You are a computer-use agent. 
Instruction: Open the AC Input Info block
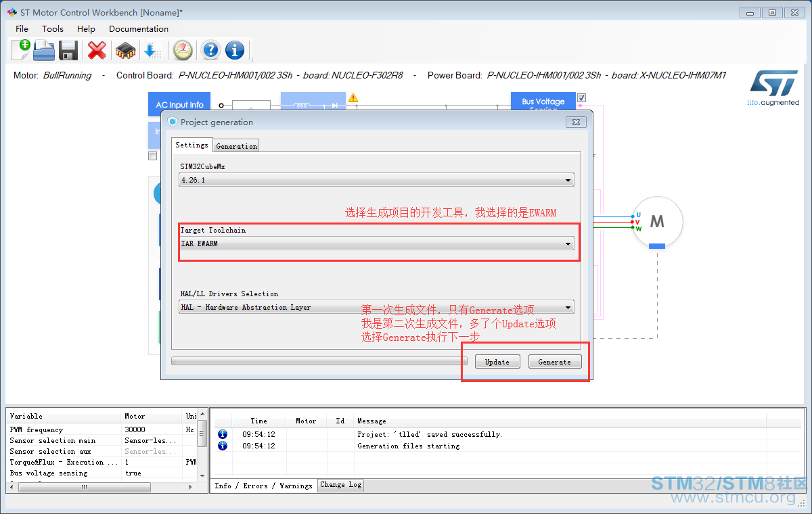pos(179,105)
